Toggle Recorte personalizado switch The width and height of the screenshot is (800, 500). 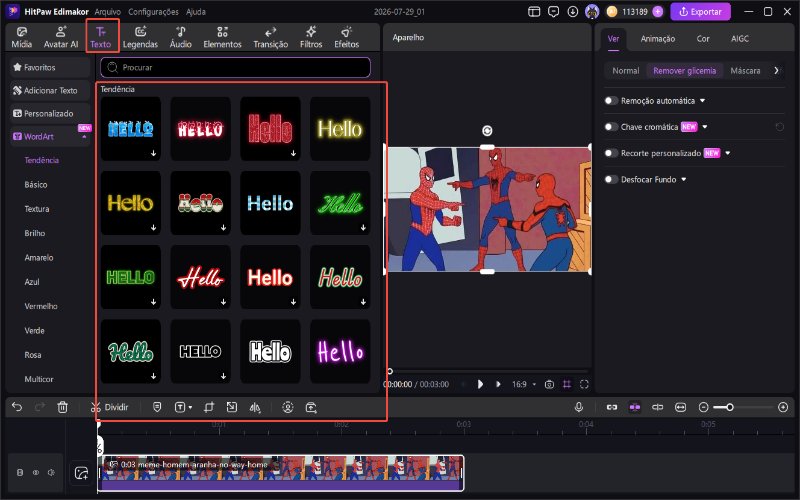[x=611, y=153]
